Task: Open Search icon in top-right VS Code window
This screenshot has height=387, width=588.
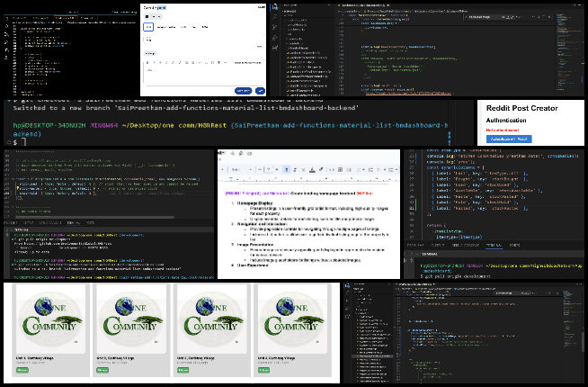Action: tap(275, 17)
